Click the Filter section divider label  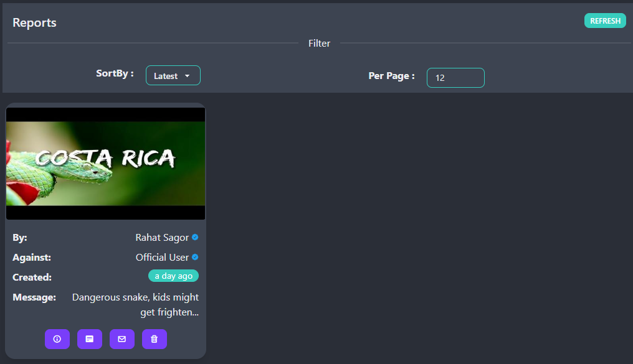click(x=319, y=44)
